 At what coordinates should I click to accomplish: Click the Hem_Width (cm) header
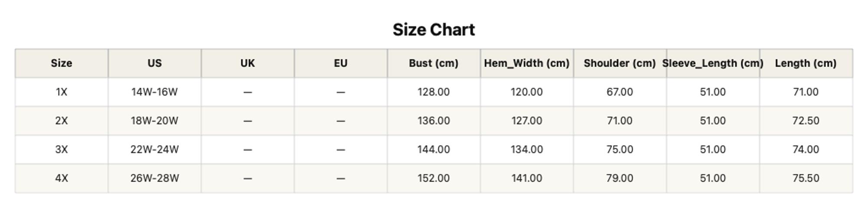click(527, 63)
